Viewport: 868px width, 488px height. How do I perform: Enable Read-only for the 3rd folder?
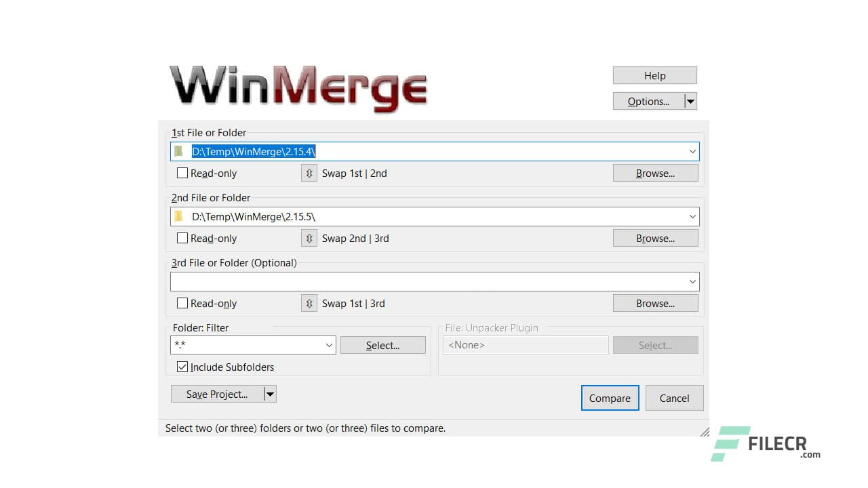(x=182, y=303)
